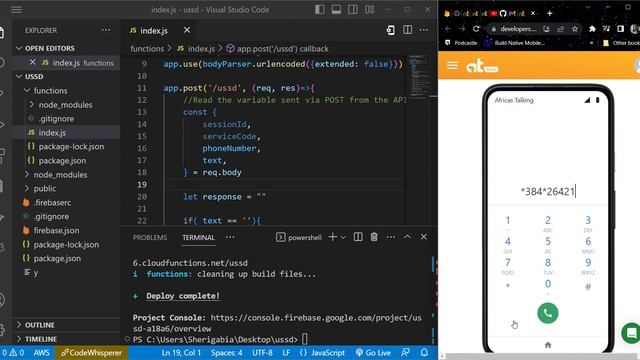This screenshot has width=640, height=360.
Task: Click CodeWhisperer status bar item
Action: tap(91, 353)
